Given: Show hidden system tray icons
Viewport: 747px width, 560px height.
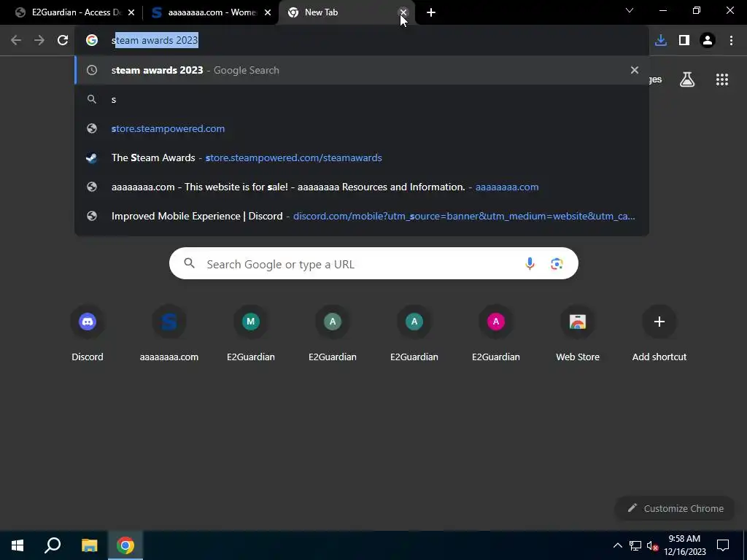Looking at the screenshot, I should [x=617, y=545].
